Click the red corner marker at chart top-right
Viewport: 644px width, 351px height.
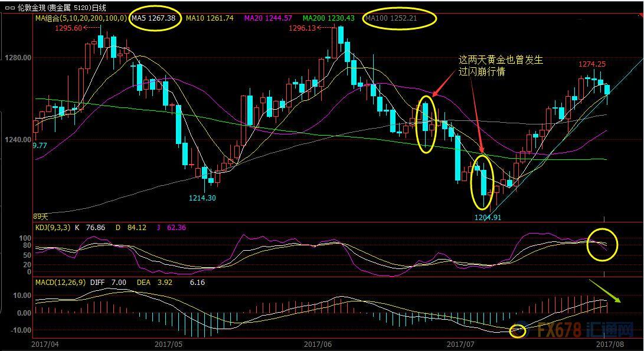point(640,16)
